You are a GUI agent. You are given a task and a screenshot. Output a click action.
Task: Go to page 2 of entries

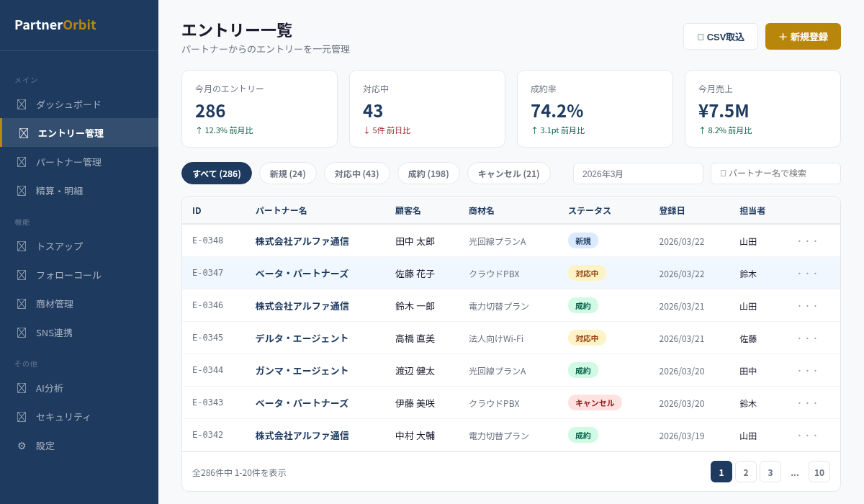click(746, 472)
